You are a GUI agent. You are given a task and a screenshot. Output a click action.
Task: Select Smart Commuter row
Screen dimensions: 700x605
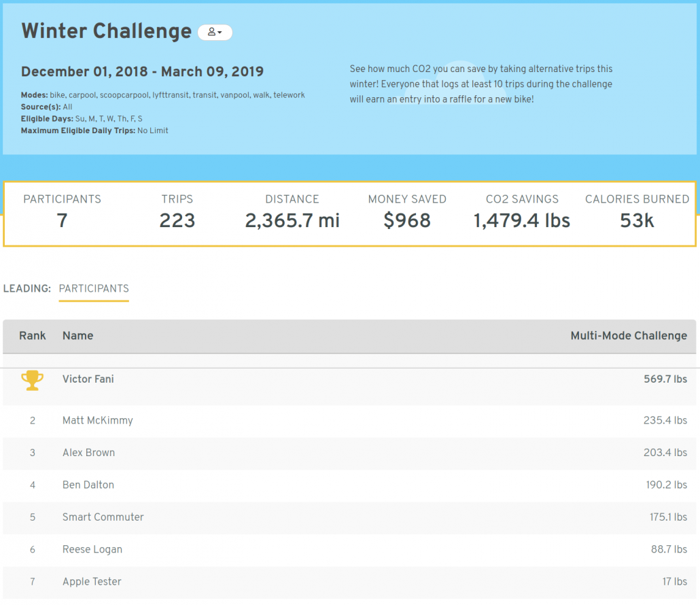pyautogui.click(x=349, y=517)
